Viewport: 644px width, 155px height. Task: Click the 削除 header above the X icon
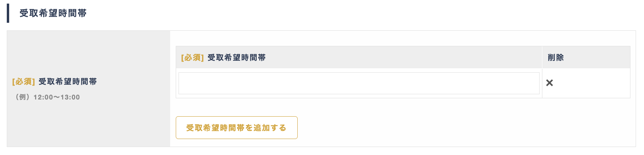point(556,58)
